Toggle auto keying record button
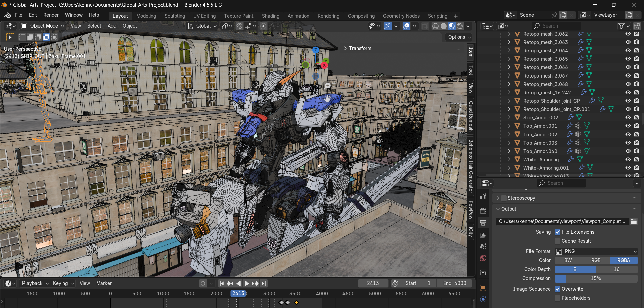 [203, 284]
